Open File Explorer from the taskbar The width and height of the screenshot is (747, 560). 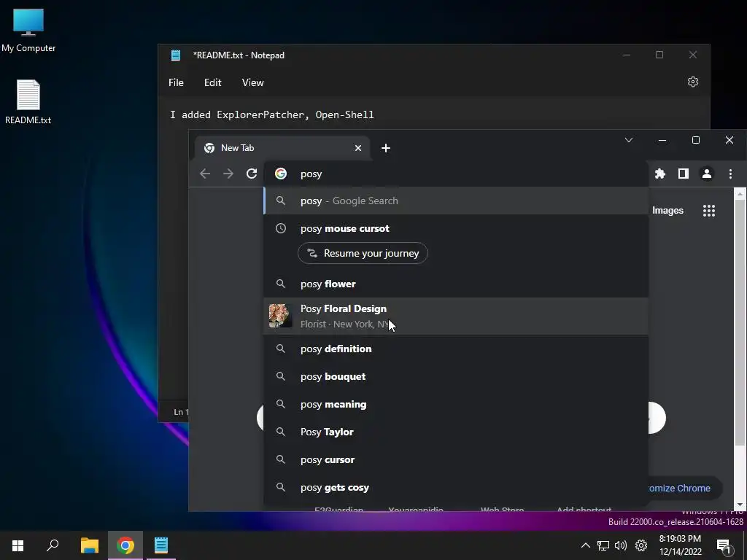pos(90,545)
